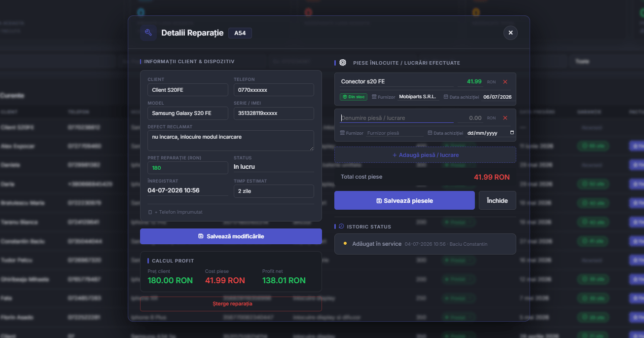Click the Profit net amount 138.01 RON

click(x=284, y=280)
